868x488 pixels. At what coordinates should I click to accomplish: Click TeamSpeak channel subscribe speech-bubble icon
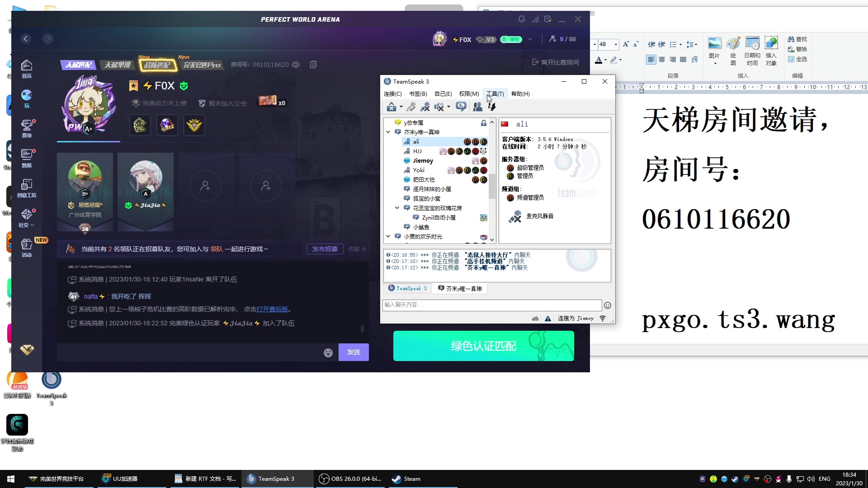461,107
